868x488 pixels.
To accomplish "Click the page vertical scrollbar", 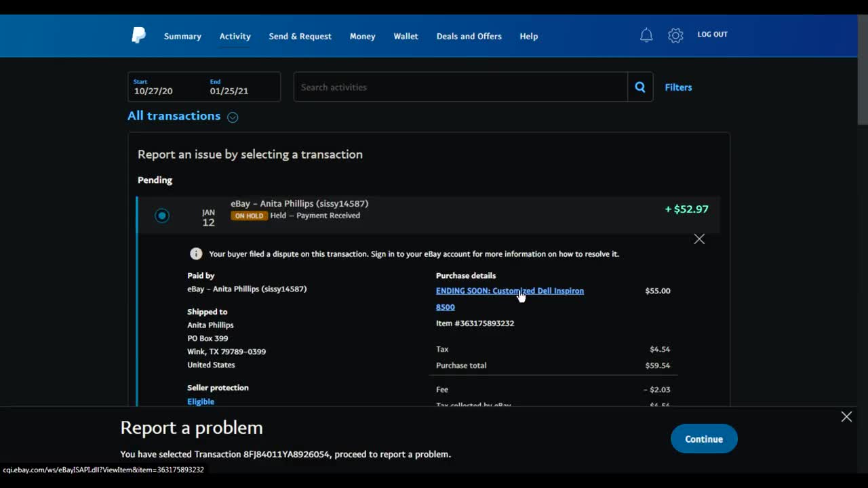I will pyautogui.click(x=863, y=70).
